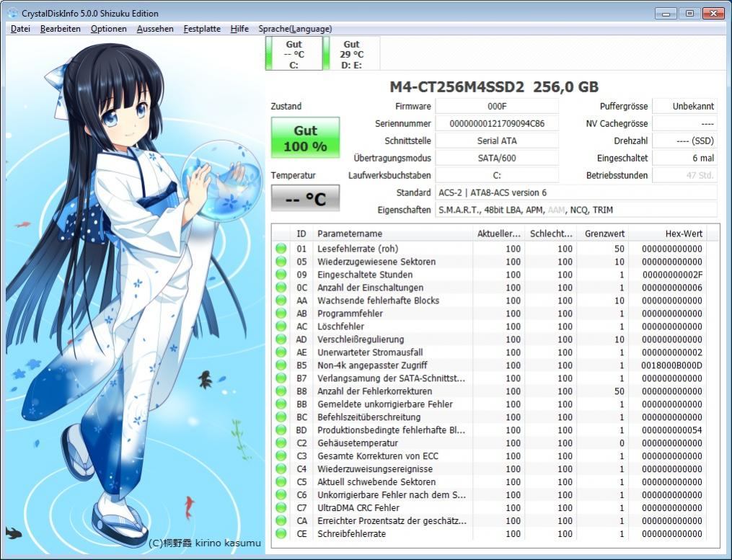Click the Standard ACS-2 | ATA8-ACS field

576,192
